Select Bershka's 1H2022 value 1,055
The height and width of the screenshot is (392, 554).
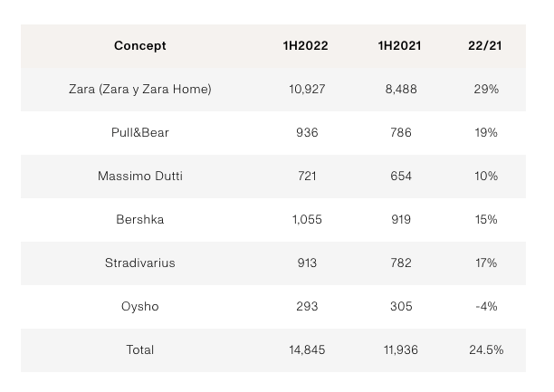(x=306, y=220)
